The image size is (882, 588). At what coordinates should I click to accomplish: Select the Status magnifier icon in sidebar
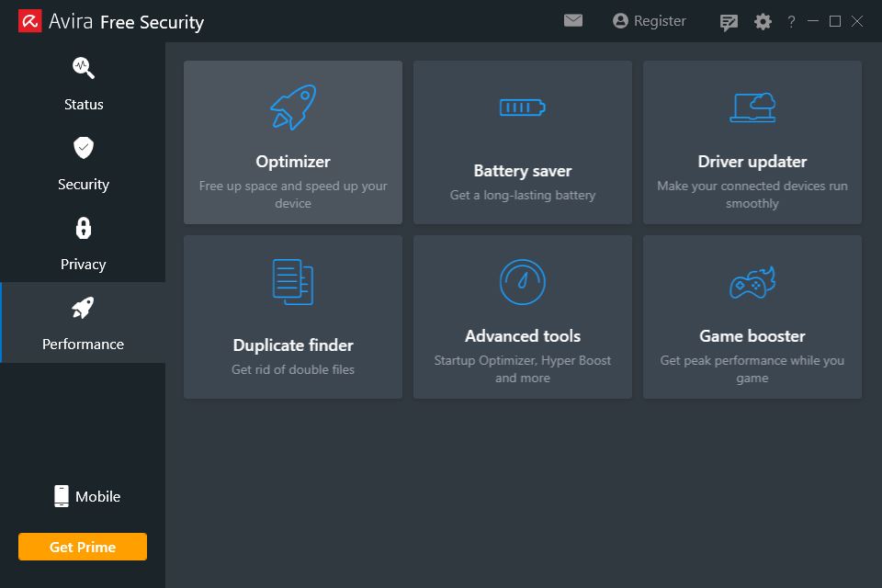pos(84,68)
